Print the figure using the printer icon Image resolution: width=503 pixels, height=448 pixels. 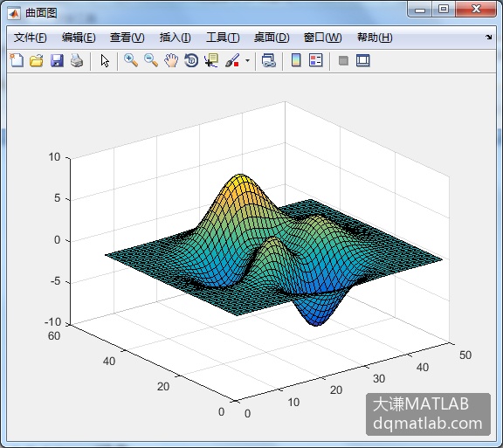point(77,60)
